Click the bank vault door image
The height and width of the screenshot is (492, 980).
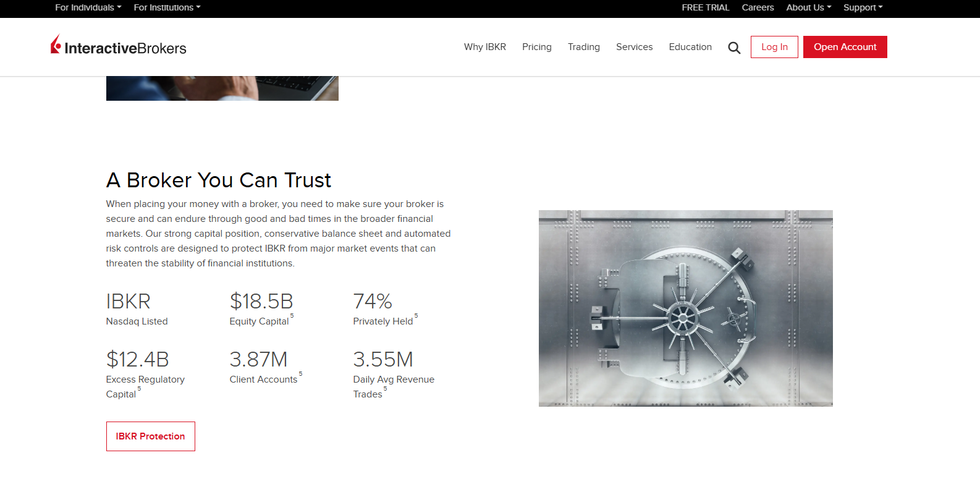tap(685, 308)
